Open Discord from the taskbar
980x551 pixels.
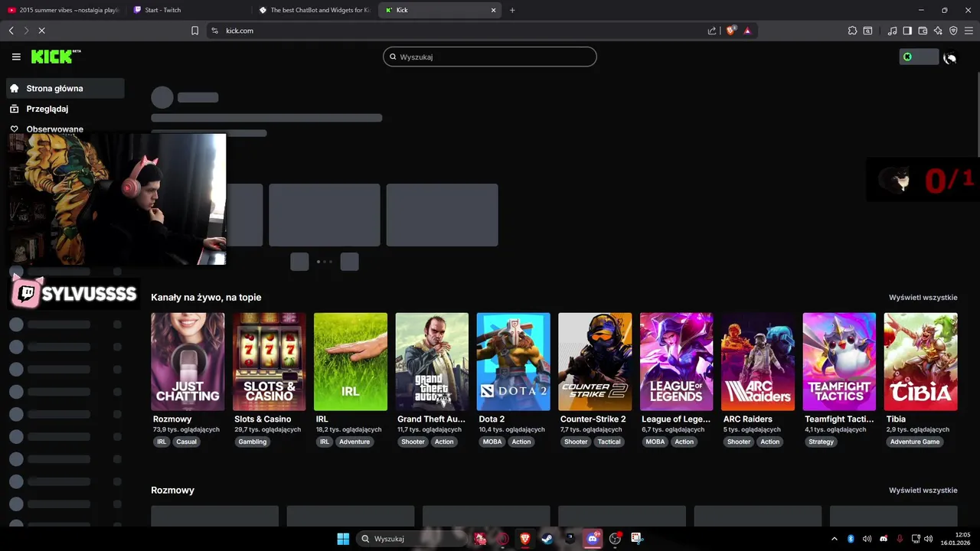point(592,539)
